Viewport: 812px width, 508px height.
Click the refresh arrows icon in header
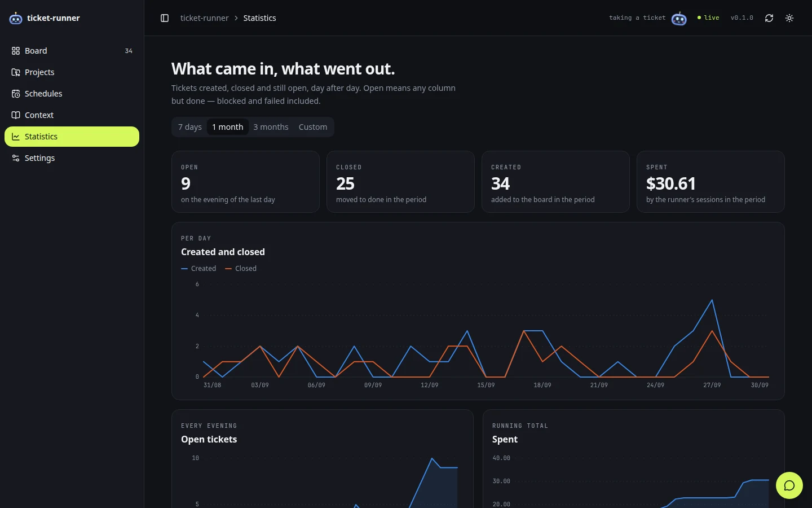tap(769, 18)
